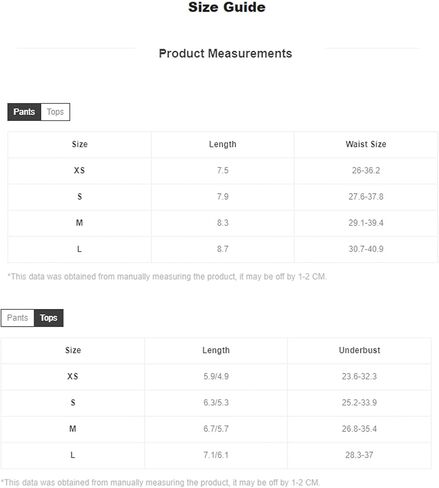This screenshot has width=439, height=488.
Task: Select the 27.6-37.8 waist size cell
Action: 366,197
